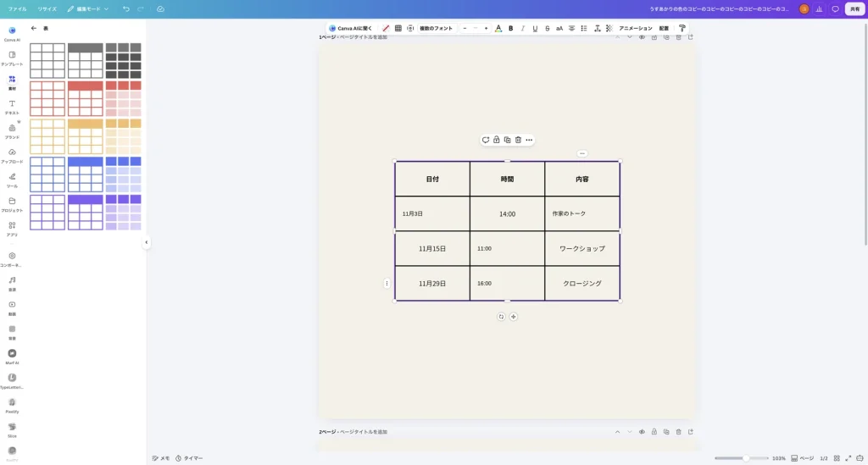Toggle underline formatting
This screenshot has height=465, width=868.
(x=535, y=28)
